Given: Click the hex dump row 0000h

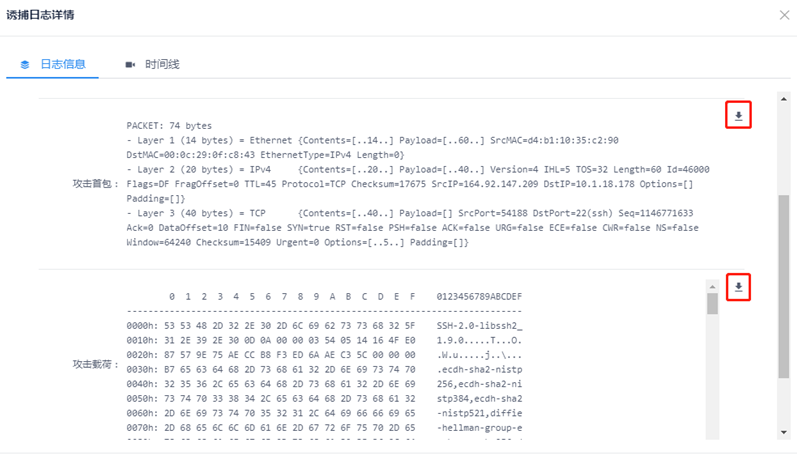Looking at the screenshot, I should [x=270, y=326].
